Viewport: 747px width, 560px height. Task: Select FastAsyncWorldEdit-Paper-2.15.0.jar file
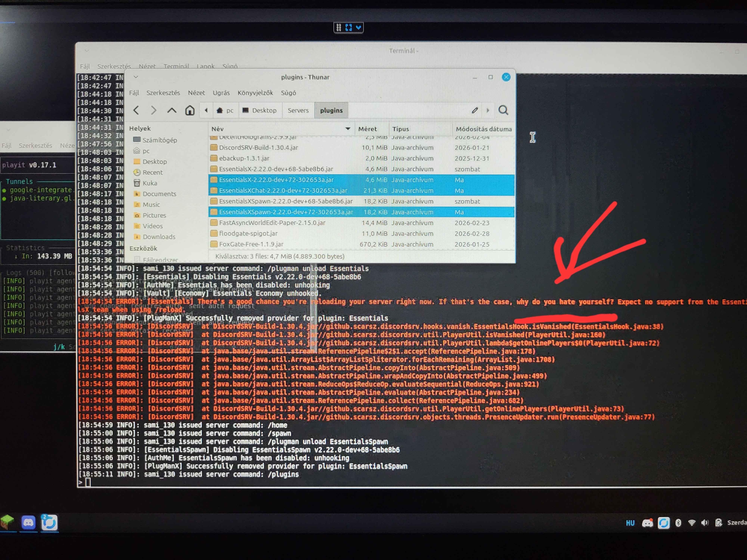tap(361, 223)
